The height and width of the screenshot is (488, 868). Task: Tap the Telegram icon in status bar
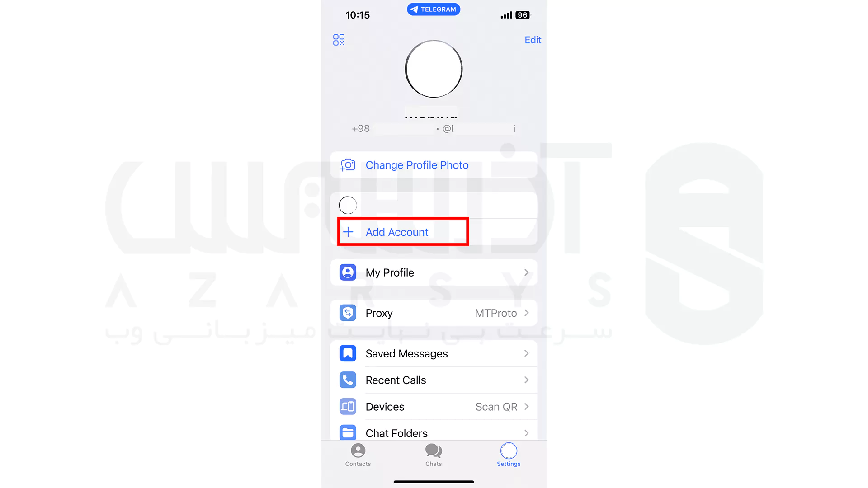tap(434, 9)
